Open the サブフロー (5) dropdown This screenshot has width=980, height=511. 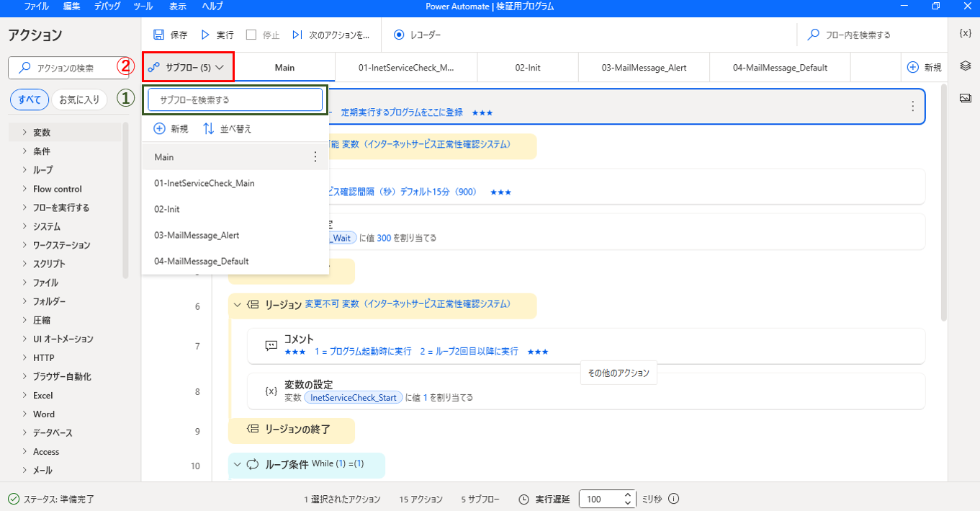(188, 67)
